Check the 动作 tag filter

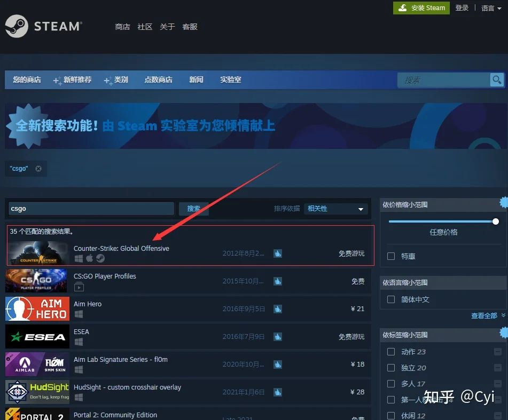point(391,352)
